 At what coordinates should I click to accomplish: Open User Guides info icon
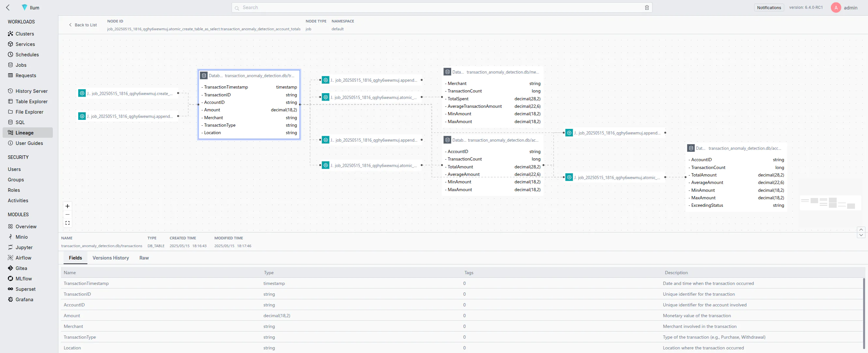click(x=10, y=143)
